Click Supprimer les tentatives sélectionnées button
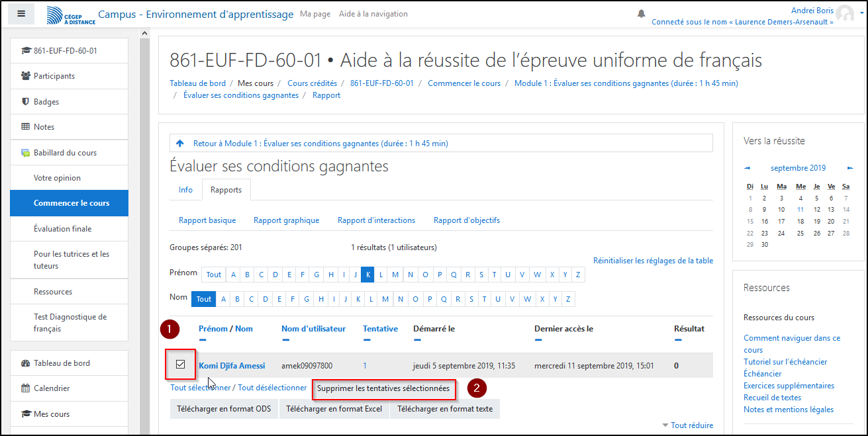 point(383,388)
